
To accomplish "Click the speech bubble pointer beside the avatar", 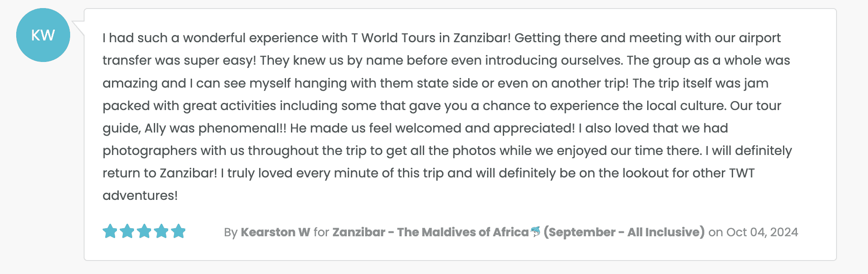I will [78, 28].
